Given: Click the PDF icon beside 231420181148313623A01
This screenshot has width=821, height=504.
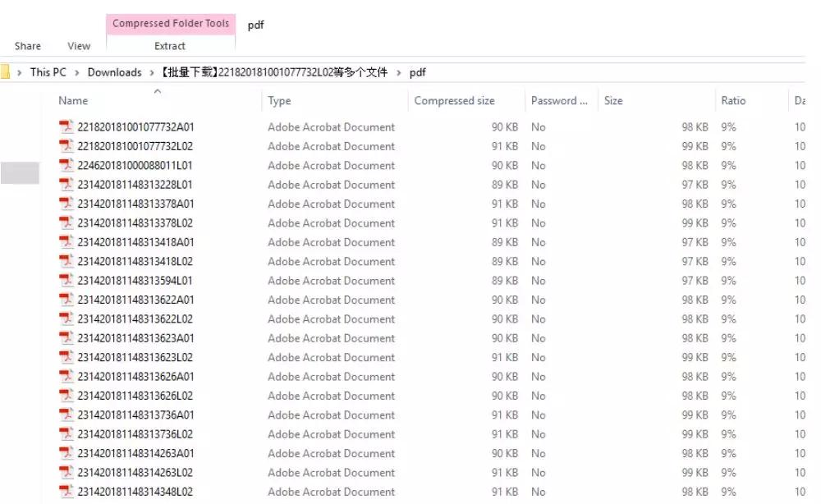Looking at the screenshot, I should coord(66,338).
